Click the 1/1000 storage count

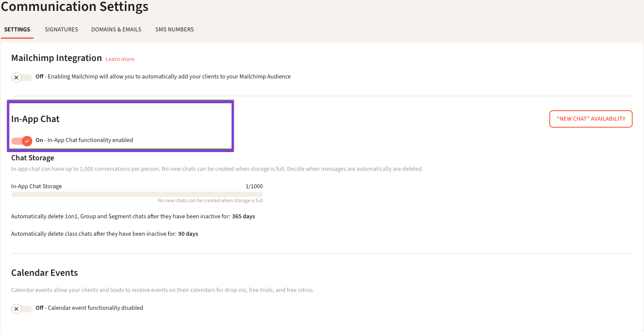click(x=254, y=186)
